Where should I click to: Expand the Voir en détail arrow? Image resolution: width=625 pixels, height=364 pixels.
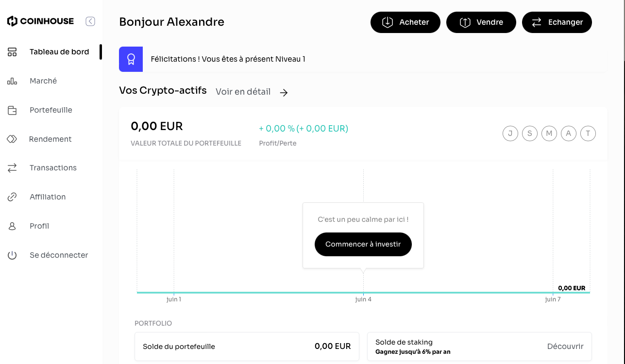point(284,92)
